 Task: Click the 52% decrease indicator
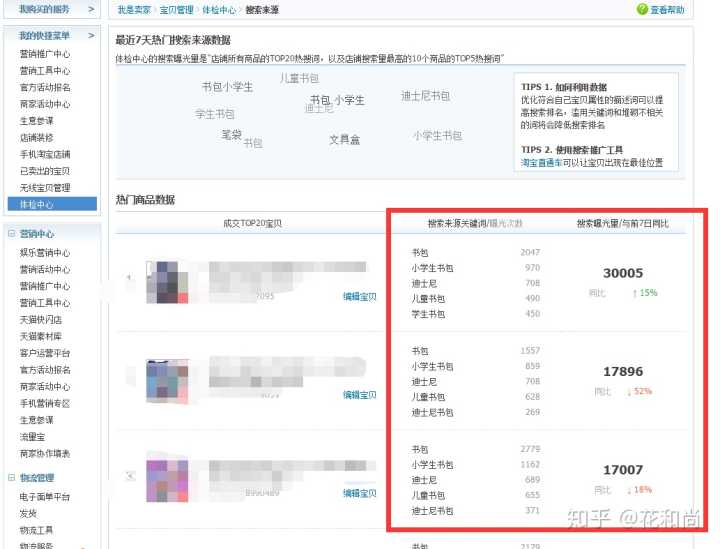[639, 392]
